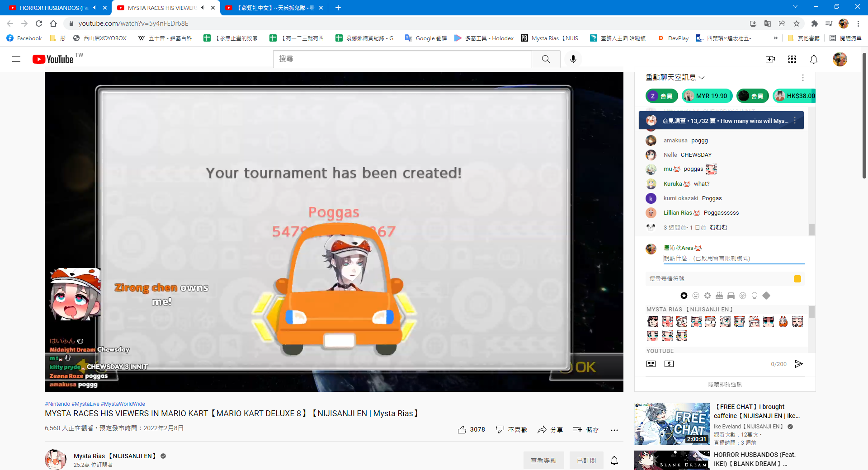
Task: Click the chat message input field
Action: click(734, 258)
